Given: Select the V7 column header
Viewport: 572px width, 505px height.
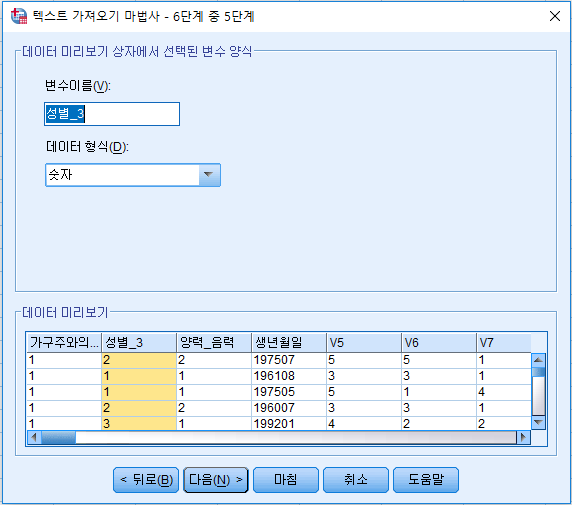Looking at the screenshot, I should point(504,343).
